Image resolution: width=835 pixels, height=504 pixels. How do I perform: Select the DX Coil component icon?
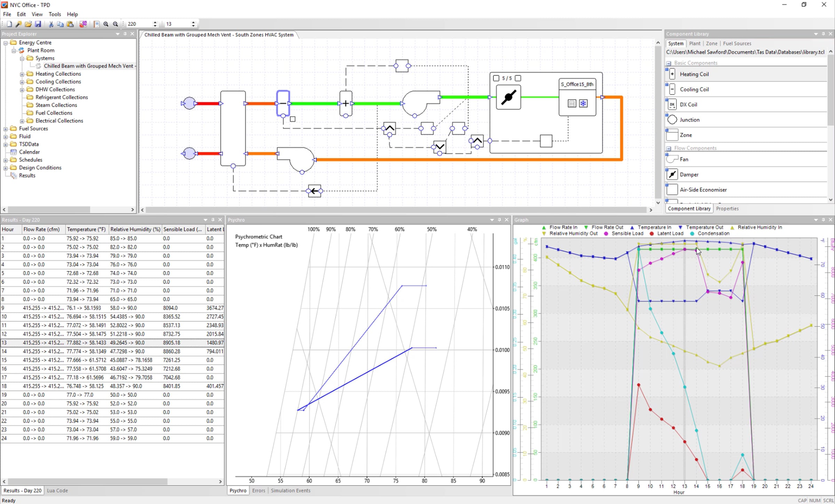(672, 105)
